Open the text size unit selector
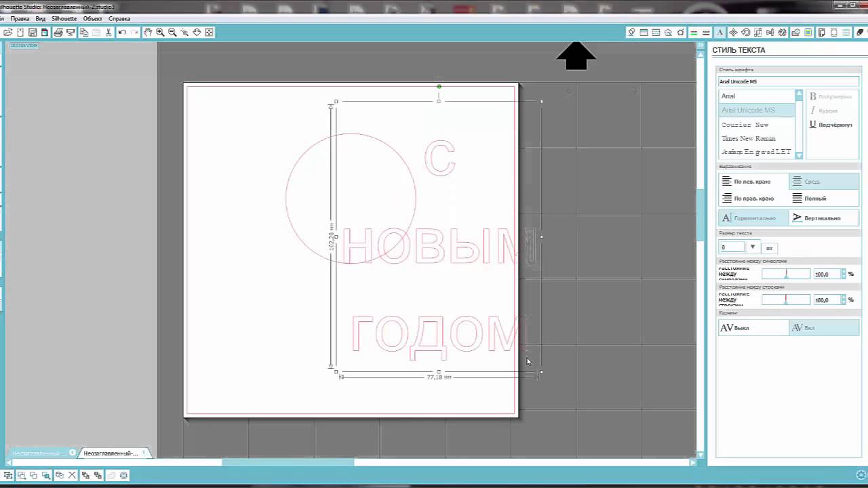 click(769, 248)
